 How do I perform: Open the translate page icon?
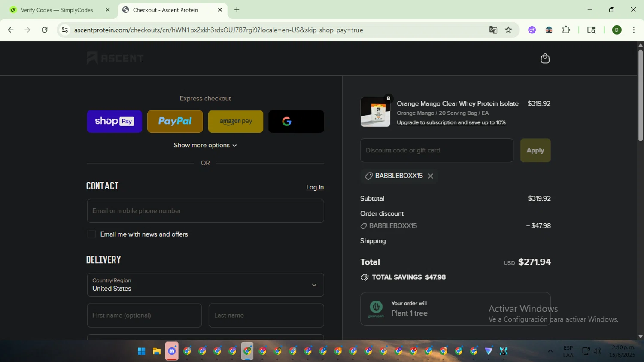click(493, 30)
